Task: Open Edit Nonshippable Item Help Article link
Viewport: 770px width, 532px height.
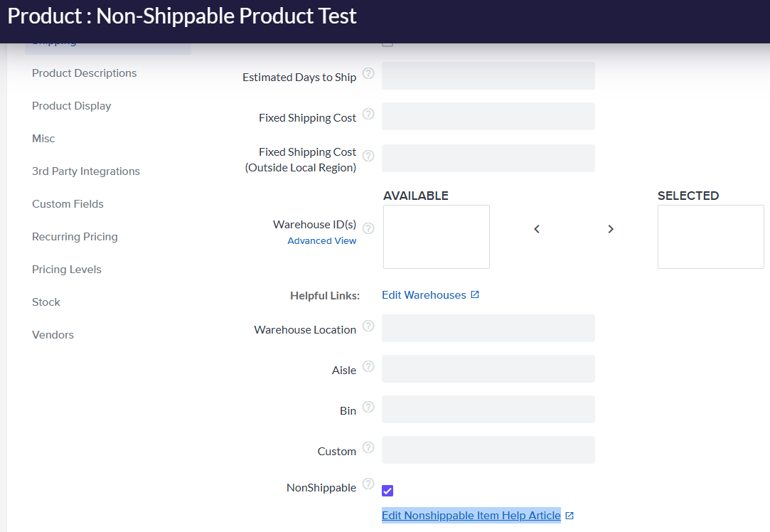Action: (x=471, y=516)
